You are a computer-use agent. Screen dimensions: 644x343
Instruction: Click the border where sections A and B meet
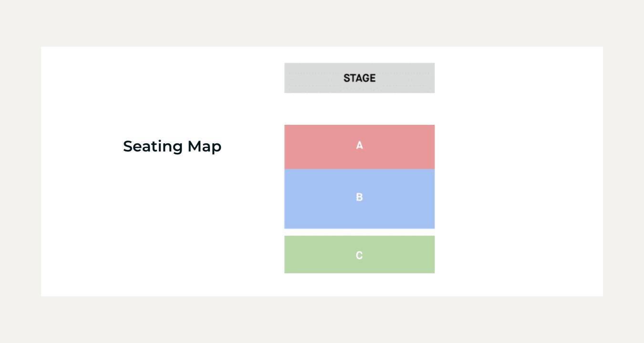(x=359, y=169)
